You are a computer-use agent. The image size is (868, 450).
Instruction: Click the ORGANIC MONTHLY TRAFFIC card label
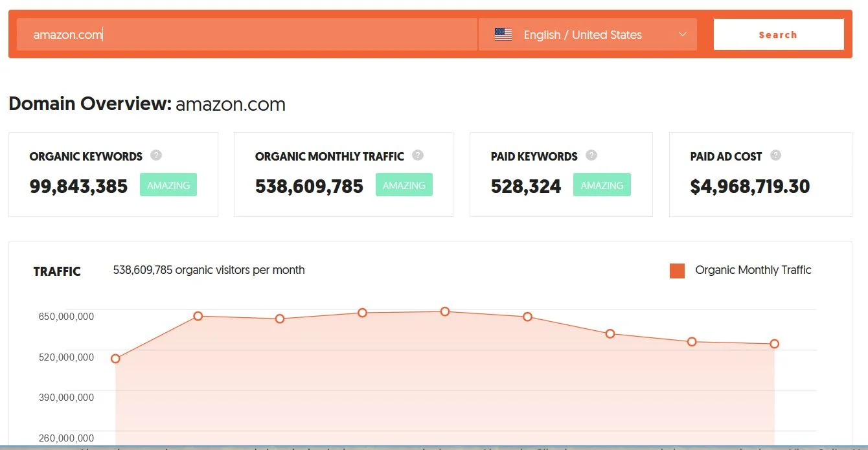pyautogui.click(x=330, y=157)
